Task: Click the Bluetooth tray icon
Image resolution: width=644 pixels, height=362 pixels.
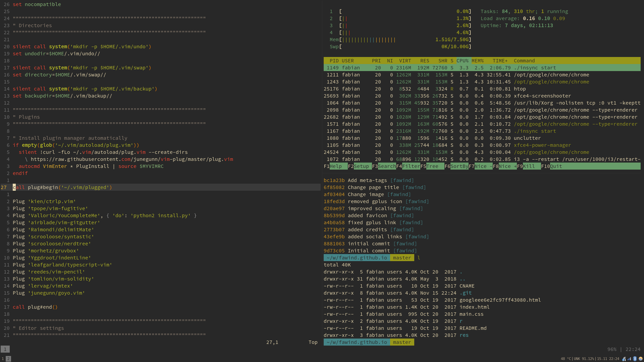Action: (635, 359)
